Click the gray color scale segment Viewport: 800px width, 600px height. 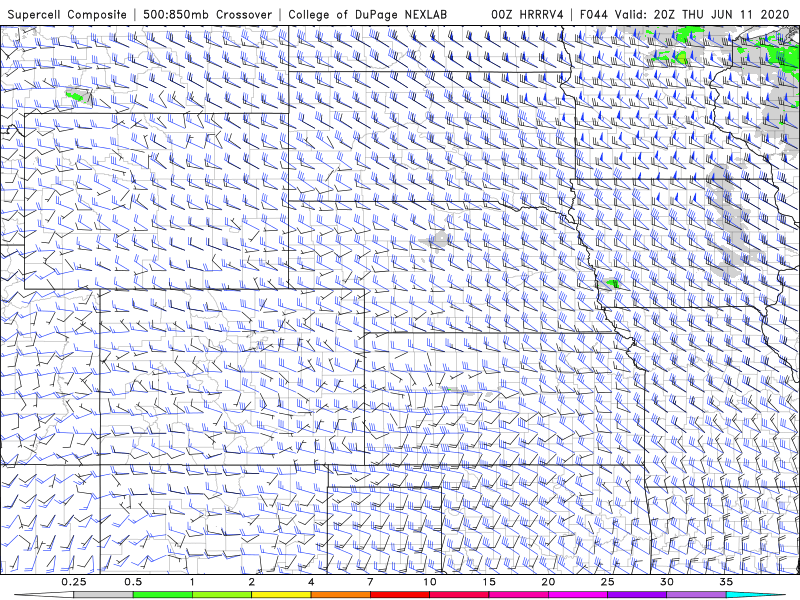tap(103, 595)
